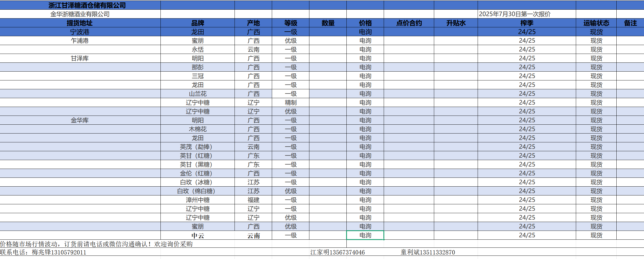
Task: Click the 金华浙糖酒业有限公司 cell
Action: (80, 14)
